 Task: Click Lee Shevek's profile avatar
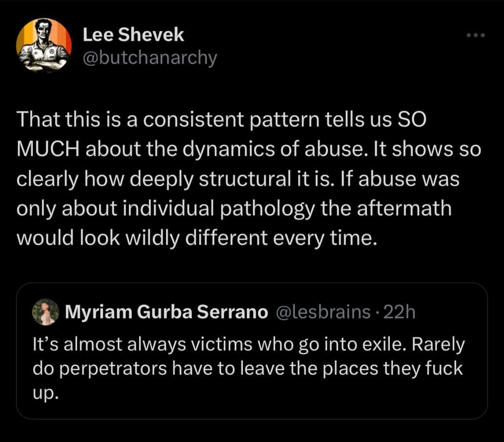pos(43,44)
